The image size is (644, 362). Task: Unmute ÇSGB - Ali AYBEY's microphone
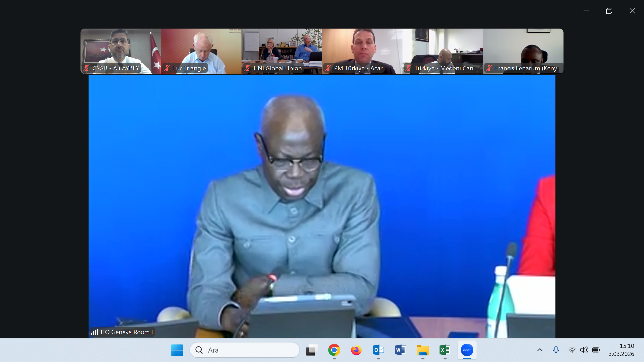pyautogui.click(x=87, y=68)
